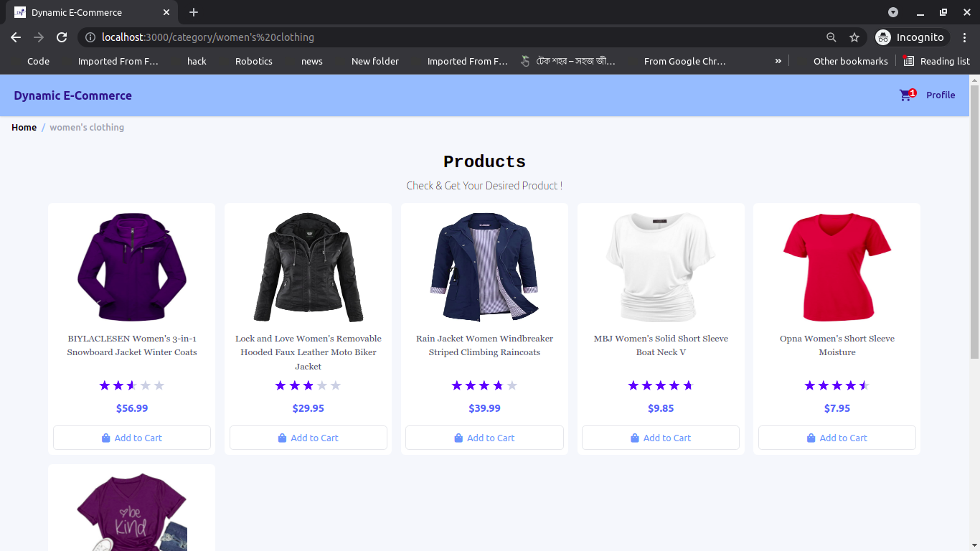Click the site information icon in address bar
The width and height of the screenshot is (980, 551).
[90, 37]
